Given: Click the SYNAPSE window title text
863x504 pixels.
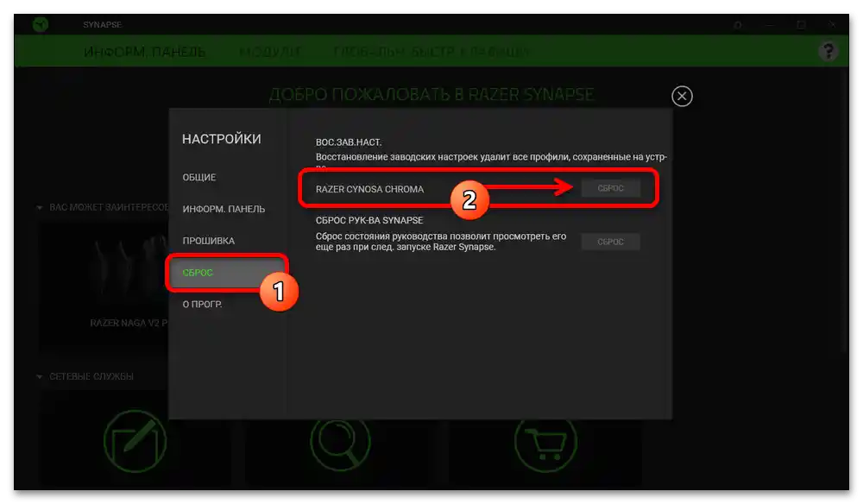Looking at the screenshot, I should click(103, 25).
